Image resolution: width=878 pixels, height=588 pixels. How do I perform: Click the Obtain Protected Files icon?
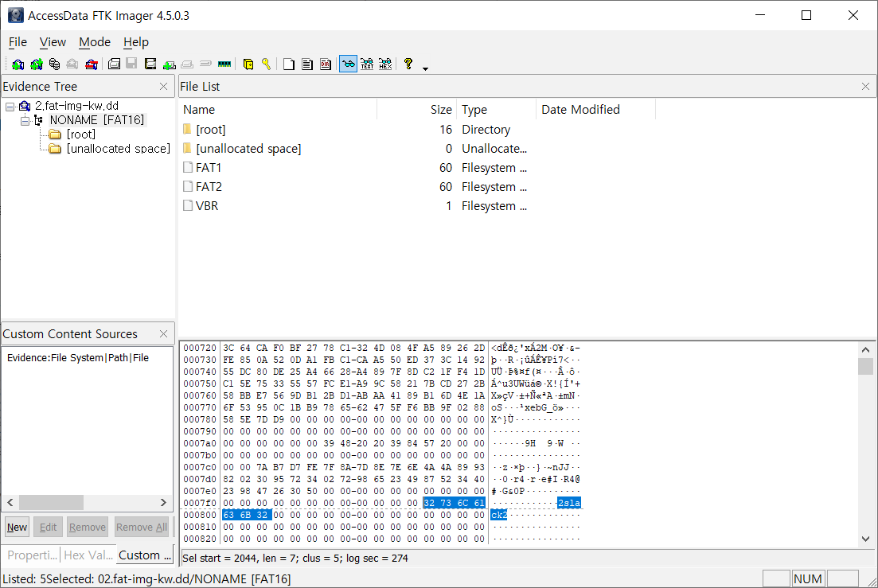pos(248,64)
